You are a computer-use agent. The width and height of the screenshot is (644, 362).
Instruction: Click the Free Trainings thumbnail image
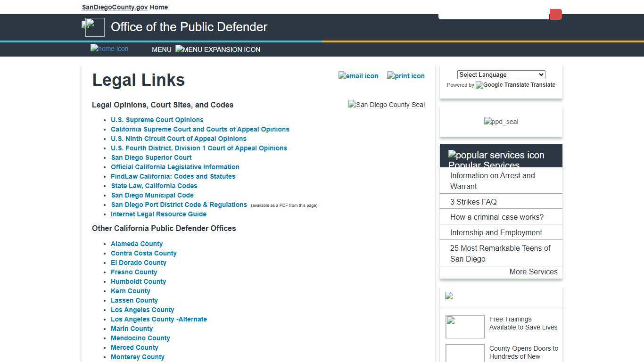[x=465, y=326]
